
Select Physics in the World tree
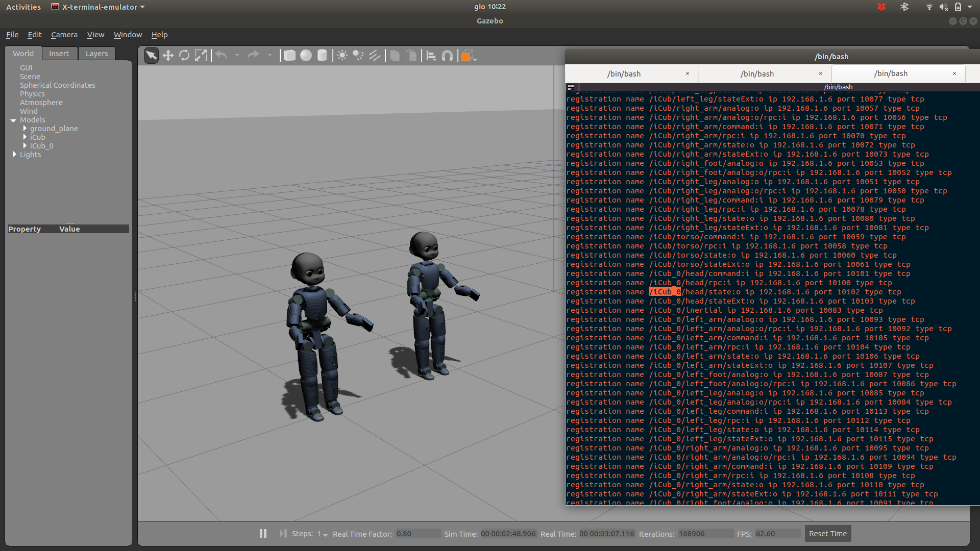(32, 94)
